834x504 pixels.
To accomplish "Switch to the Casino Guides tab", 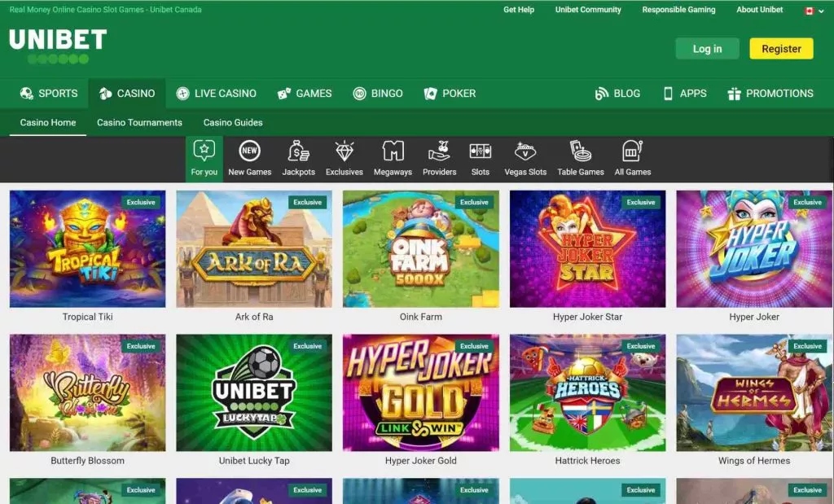I will click(232, 122).
